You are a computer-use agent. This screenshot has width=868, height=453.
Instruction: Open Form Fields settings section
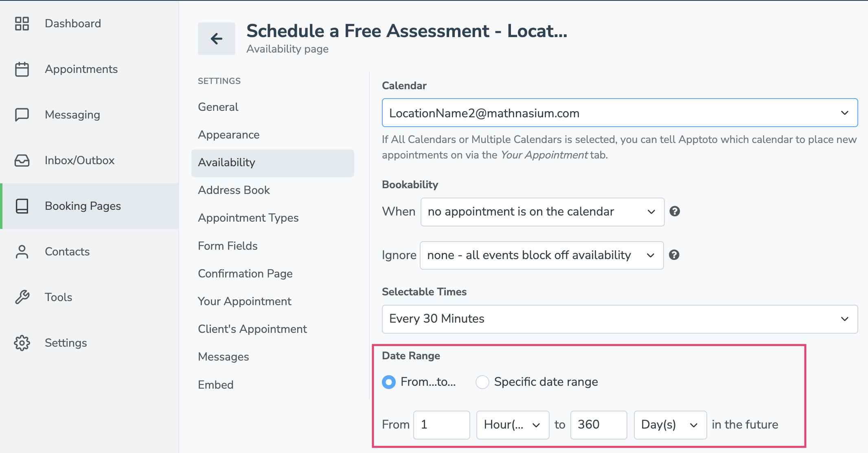pyautogui.click(x=273, y=246)
